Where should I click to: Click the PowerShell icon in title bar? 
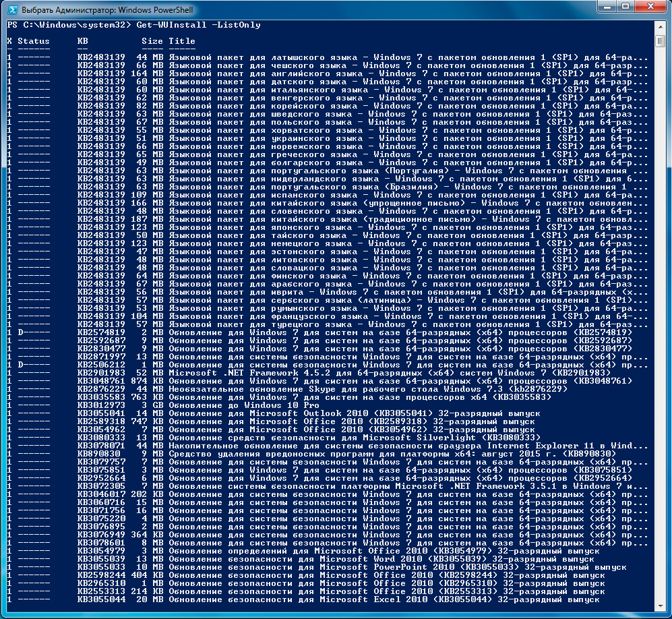(x=12, y=9)
